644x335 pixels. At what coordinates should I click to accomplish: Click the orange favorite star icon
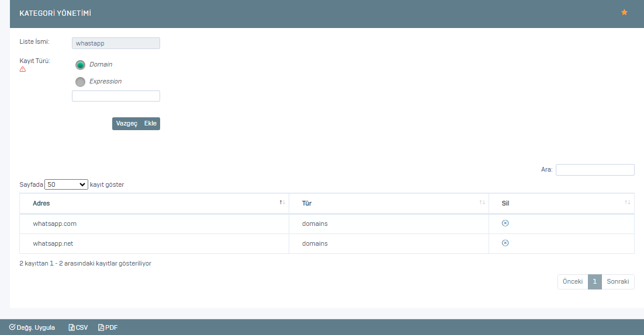624,12
